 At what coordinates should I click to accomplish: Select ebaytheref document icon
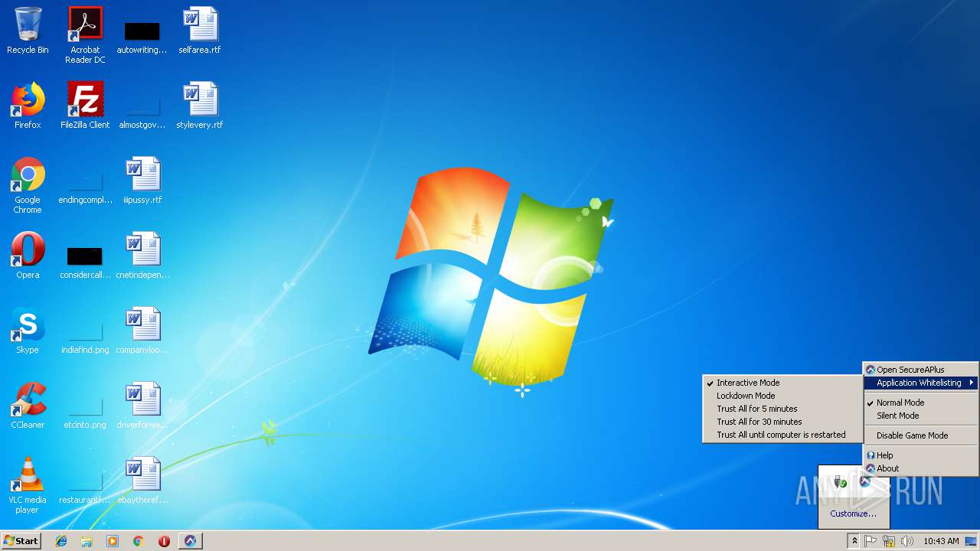pyautogui.click(x=142, y=481)
